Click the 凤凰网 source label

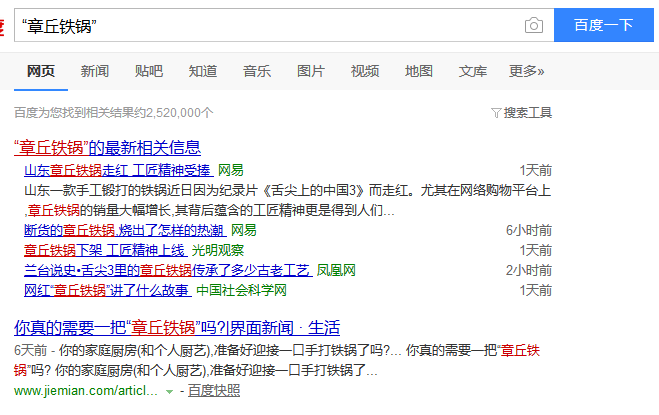(x=336, y=270)
